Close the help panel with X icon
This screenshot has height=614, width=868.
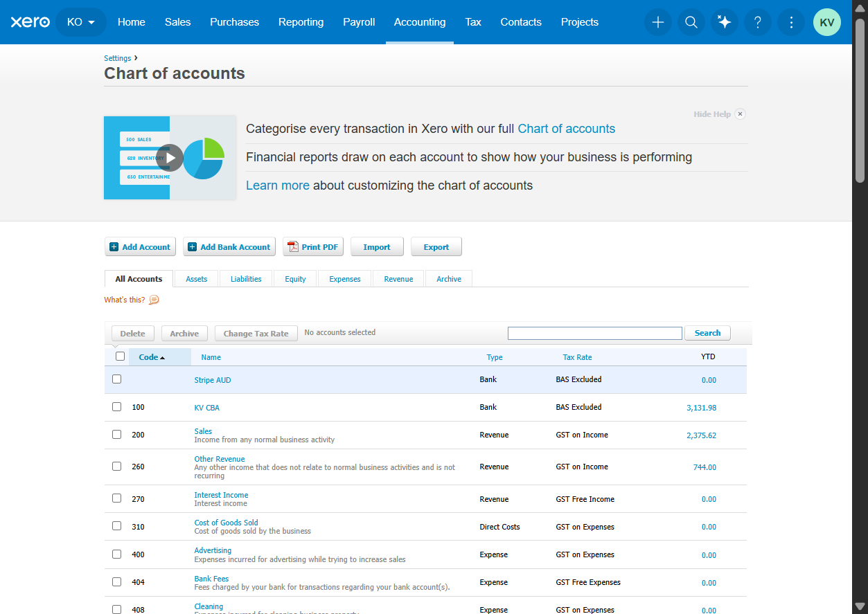click(x=740, y=114)
